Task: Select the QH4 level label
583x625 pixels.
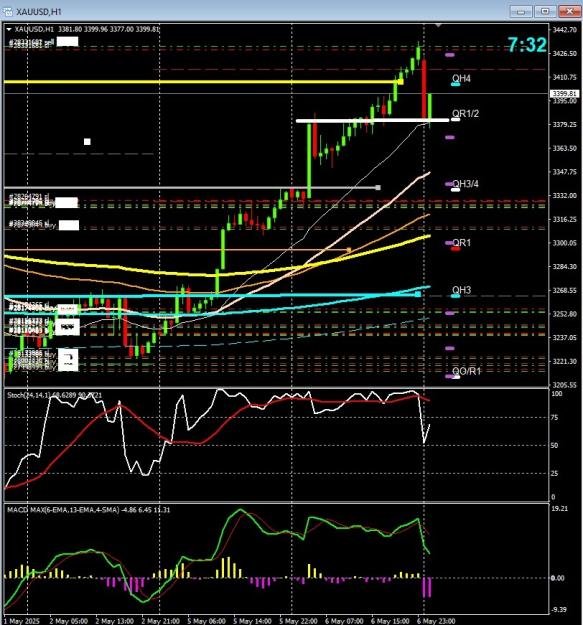Action: tap(461, 78)
